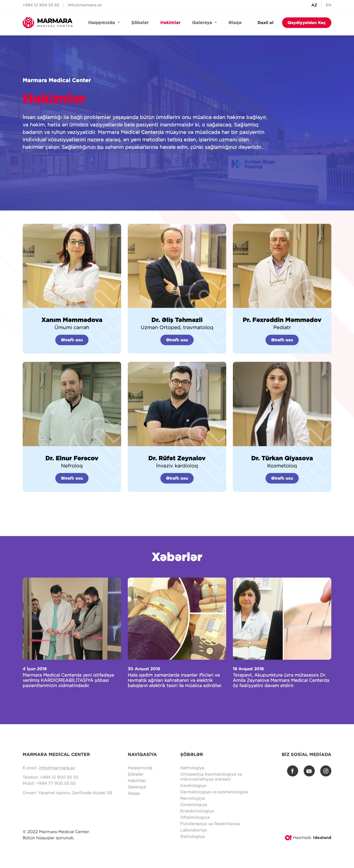Click the info@marmara.az footer email link
354x868 pixels.
coord(57,768)
